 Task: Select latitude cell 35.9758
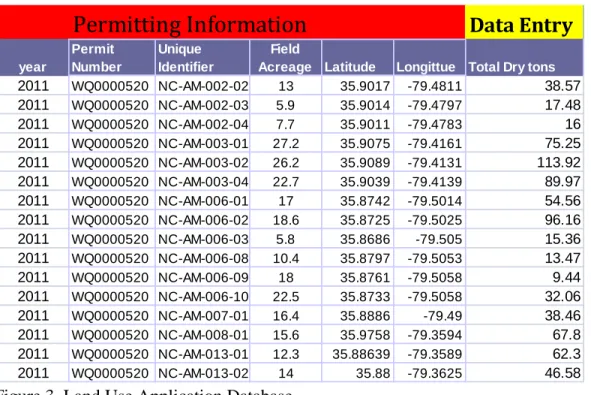pos(357,335)
